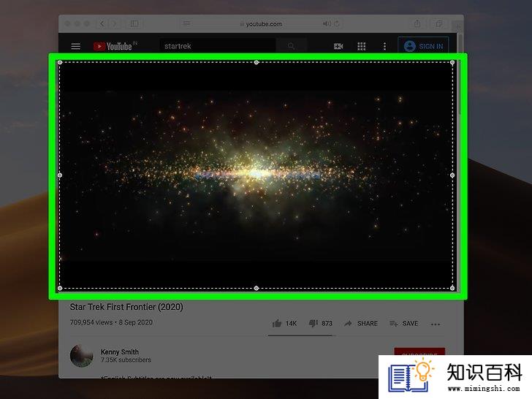Open the create video camera icon
The width and height of the screenshot is (532, 399).
click(338, 46)
